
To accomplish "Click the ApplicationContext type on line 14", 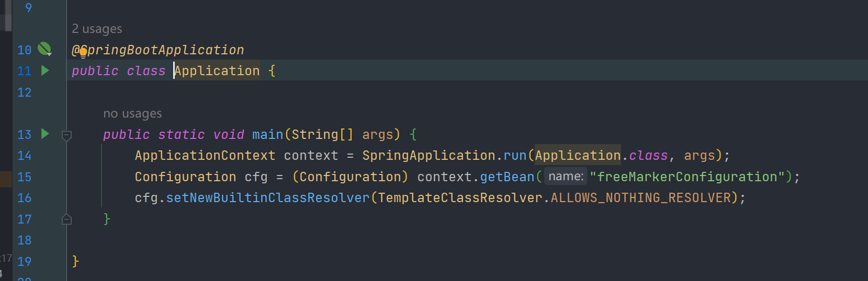I will (x=205, y=156).
